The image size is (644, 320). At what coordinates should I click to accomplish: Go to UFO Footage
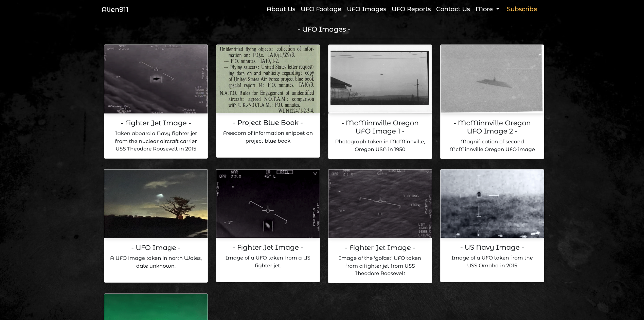click(x=321, y=9)
